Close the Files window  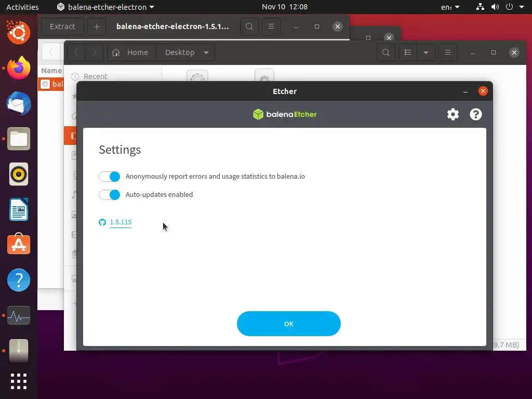514,52
